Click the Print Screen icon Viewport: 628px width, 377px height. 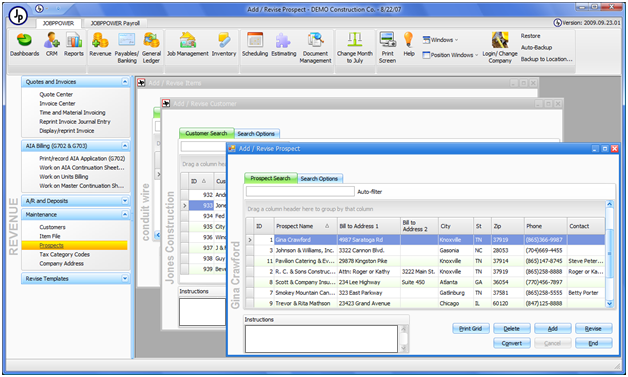click(x=387, y=48)
